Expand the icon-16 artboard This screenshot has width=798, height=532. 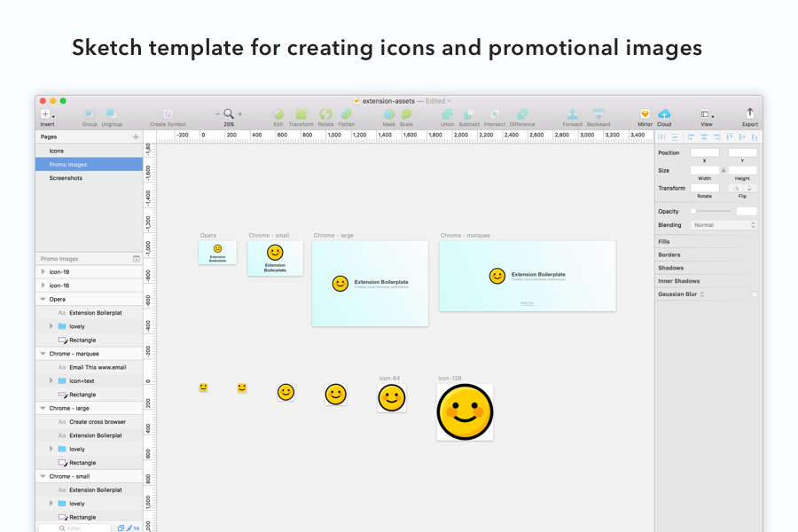43,286
